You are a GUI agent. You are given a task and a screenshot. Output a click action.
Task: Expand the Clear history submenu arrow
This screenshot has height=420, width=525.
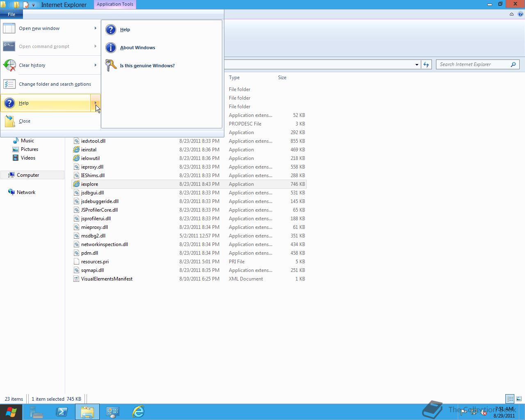coord(96,65)
